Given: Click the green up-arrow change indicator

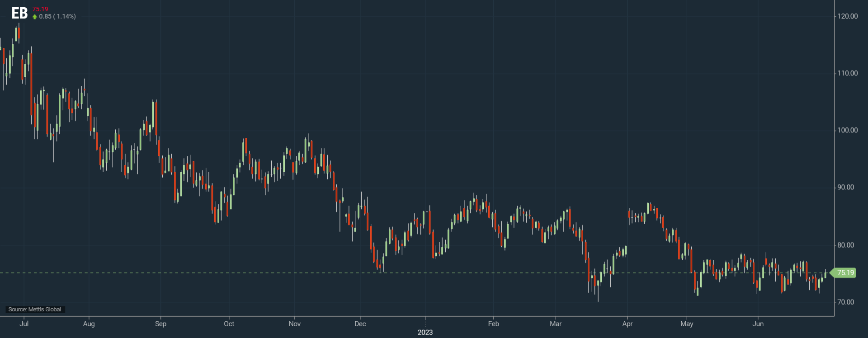Looking at the screenshot, I should coord(35,17).
